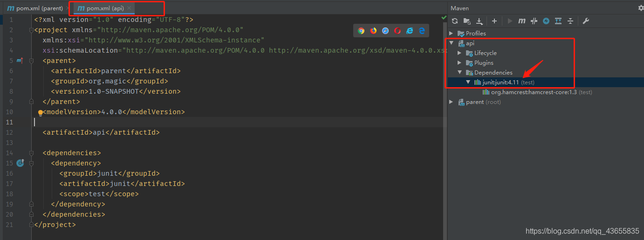Open in Internet Explorer browser icon

410,31
